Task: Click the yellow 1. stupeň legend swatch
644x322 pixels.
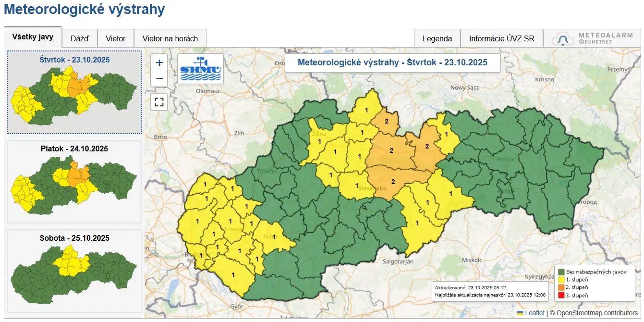Action: 560,279
